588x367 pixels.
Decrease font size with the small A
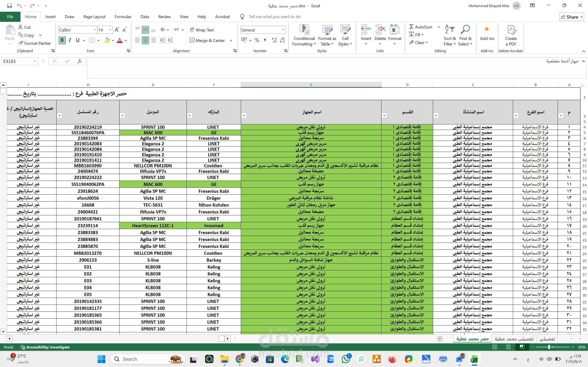(x=125, y=30)
